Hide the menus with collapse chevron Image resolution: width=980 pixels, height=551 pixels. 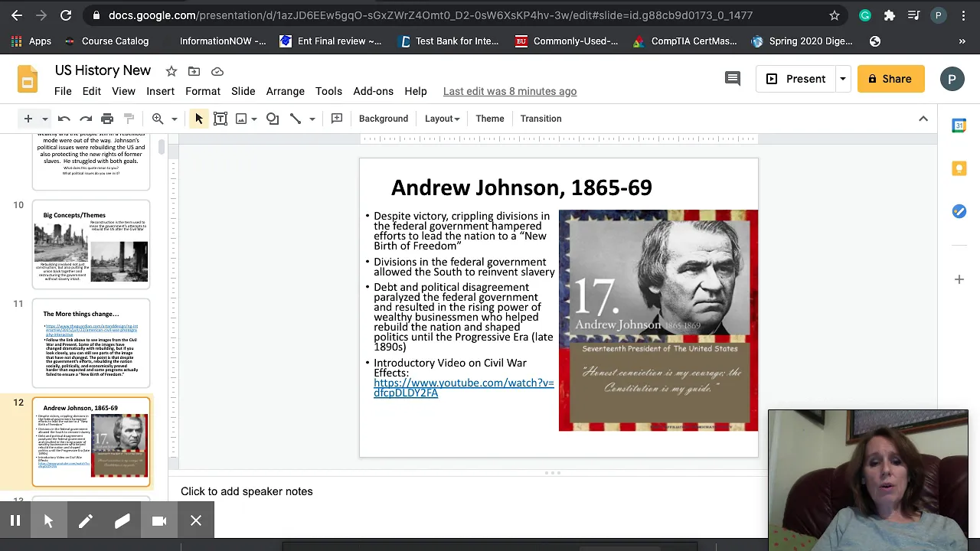tap(923, 119)
